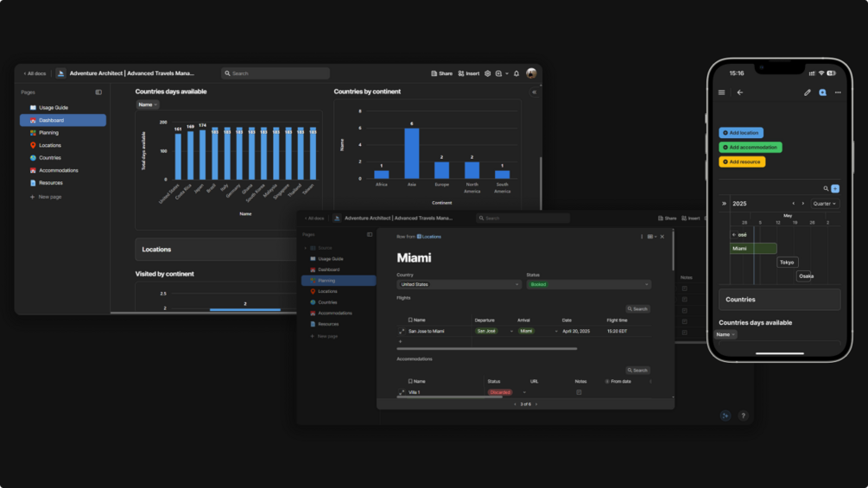The image size is (868, 488).
Task: Click Search button in Accommodations table
Action: click(637, 371)
